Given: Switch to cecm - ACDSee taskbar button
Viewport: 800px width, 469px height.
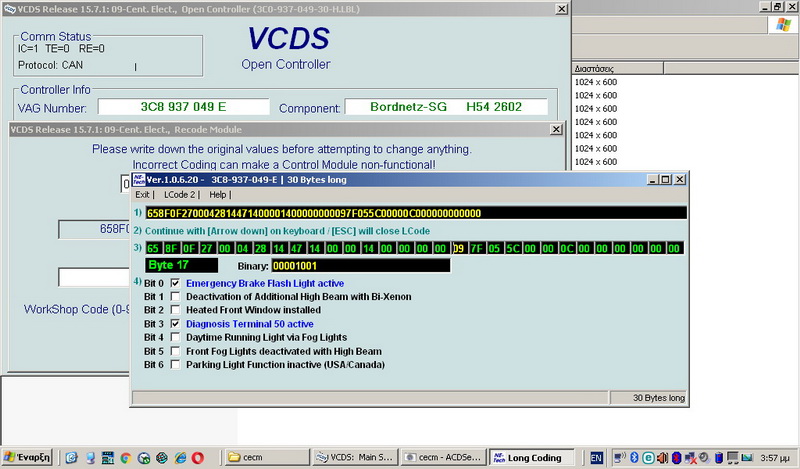Looking at the screenshot, I should click(x=443, y=457).
